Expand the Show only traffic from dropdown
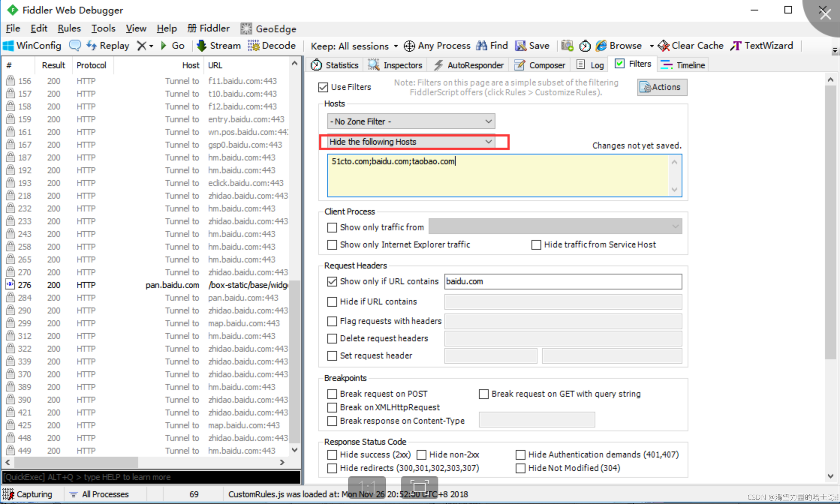 point(676,226)
